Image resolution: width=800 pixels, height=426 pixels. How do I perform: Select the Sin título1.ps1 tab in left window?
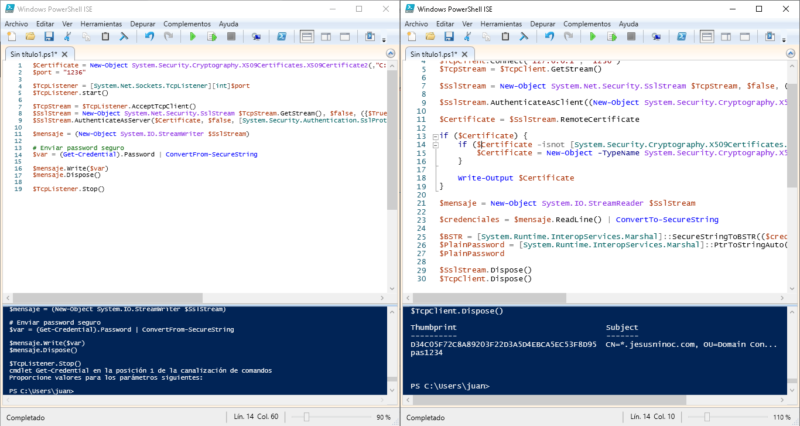[x=34, y=54]
